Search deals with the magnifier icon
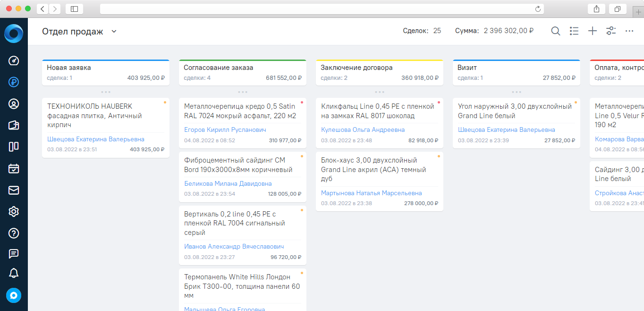 coord(556,31)
